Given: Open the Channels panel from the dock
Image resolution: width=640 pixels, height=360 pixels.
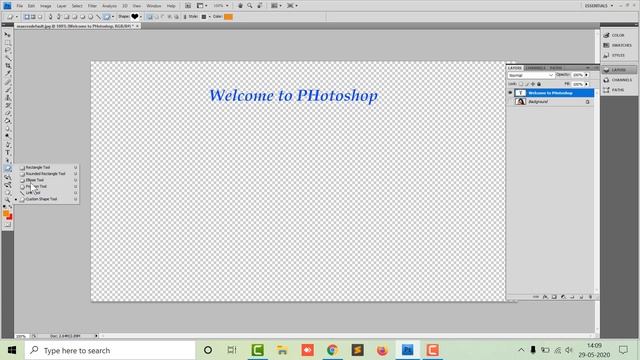Looking at the screenshot, I should pyautogui.click(x=618, y=80).
